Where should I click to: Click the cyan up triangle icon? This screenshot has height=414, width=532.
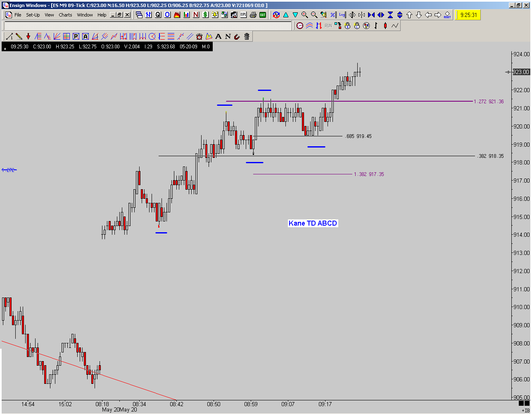(286, 15)
